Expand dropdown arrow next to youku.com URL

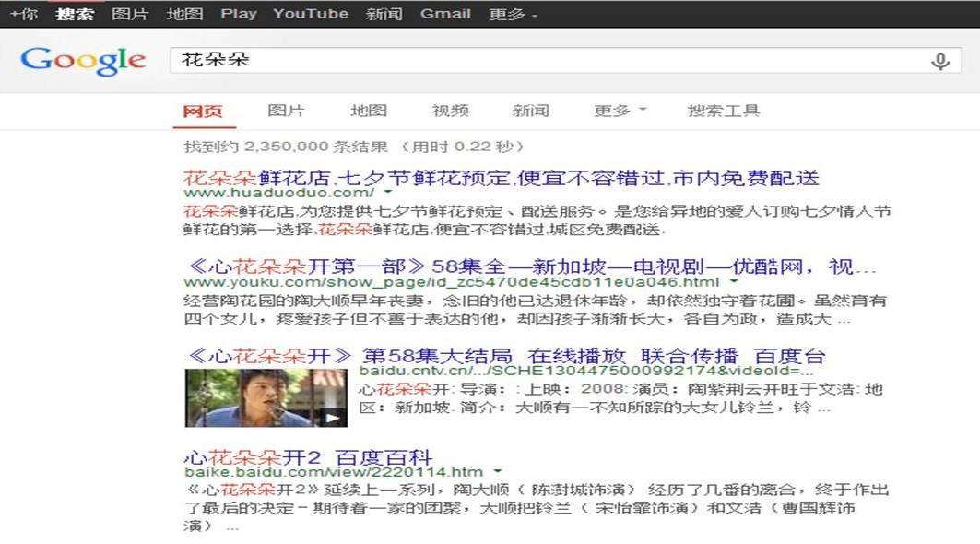click(735, 282)
